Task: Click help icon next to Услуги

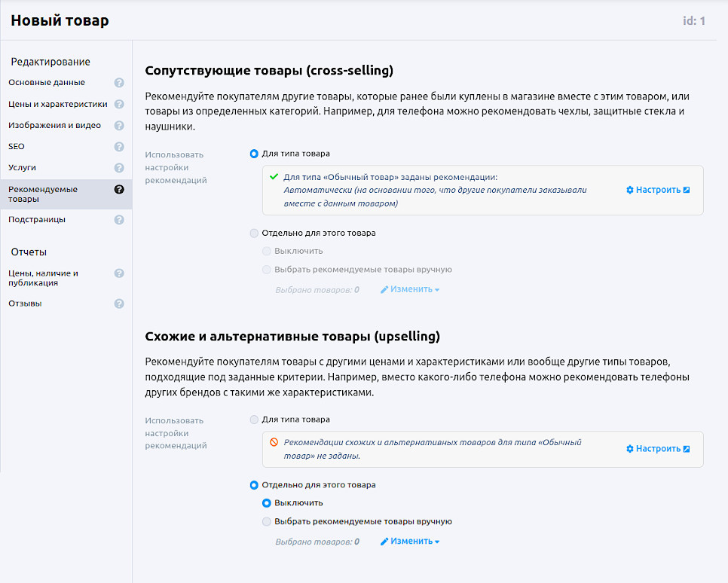Action: point(119,168)
